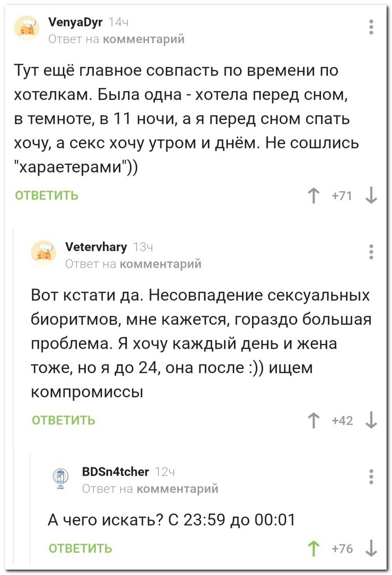Upvote Vetervhary's comment with +42
The height and width of the screenshot is (575, 392).
(x=313, y=420)
